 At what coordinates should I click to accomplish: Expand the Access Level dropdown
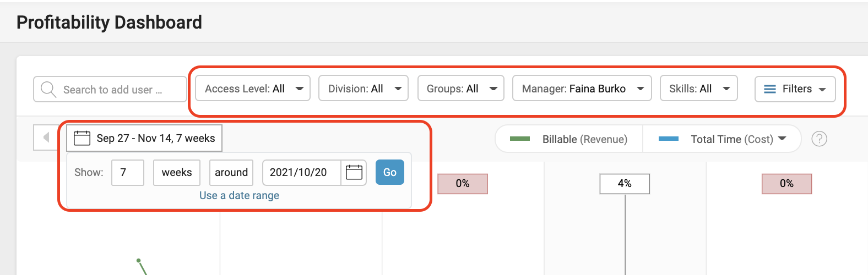[x=253, y=89]
